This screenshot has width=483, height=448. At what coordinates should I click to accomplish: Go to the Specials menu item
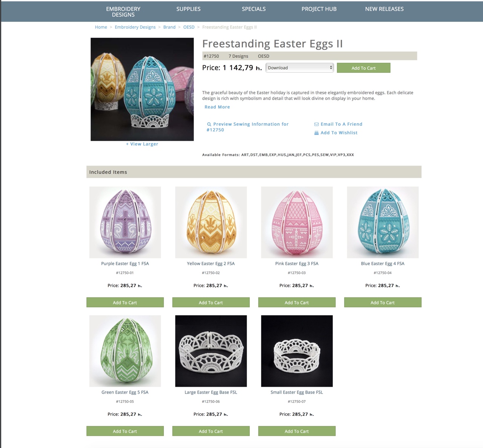(x=254, y=9)
